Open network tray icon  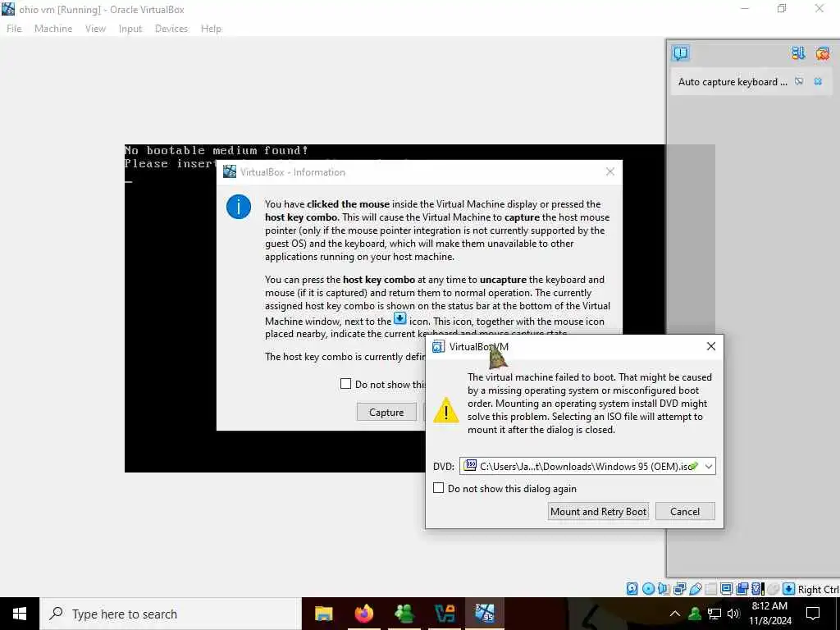pyautogui.click(x=714, y=614)
